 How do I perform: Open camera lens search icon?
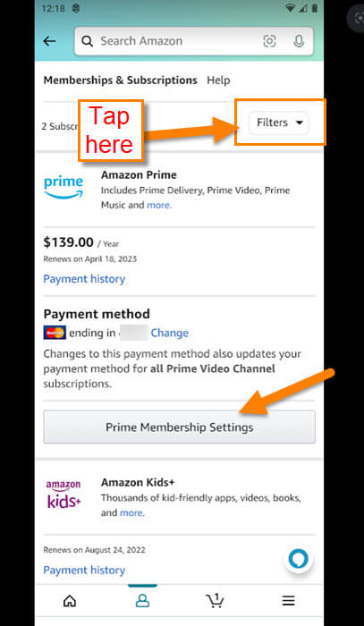click(269, 41)
